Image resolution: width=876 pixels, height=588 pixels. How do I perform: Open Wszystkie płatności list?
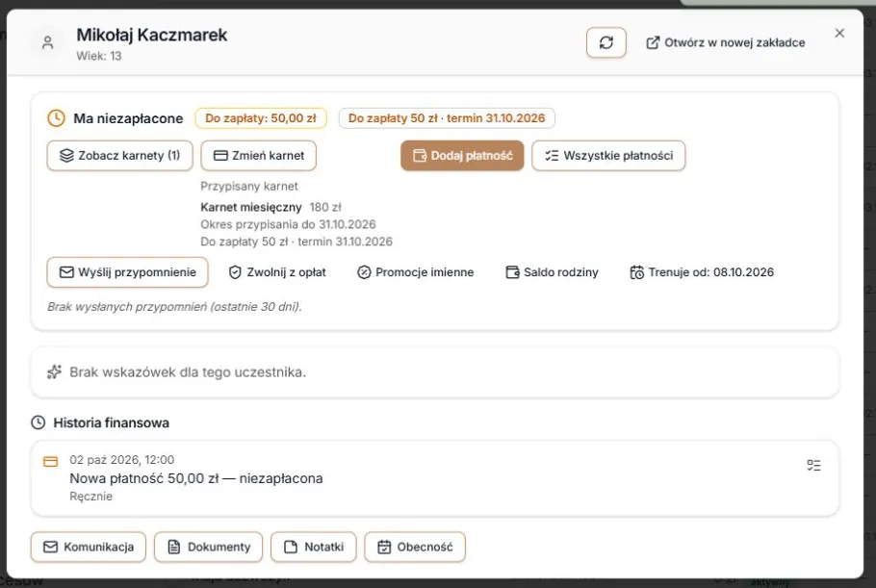[608, 156]
